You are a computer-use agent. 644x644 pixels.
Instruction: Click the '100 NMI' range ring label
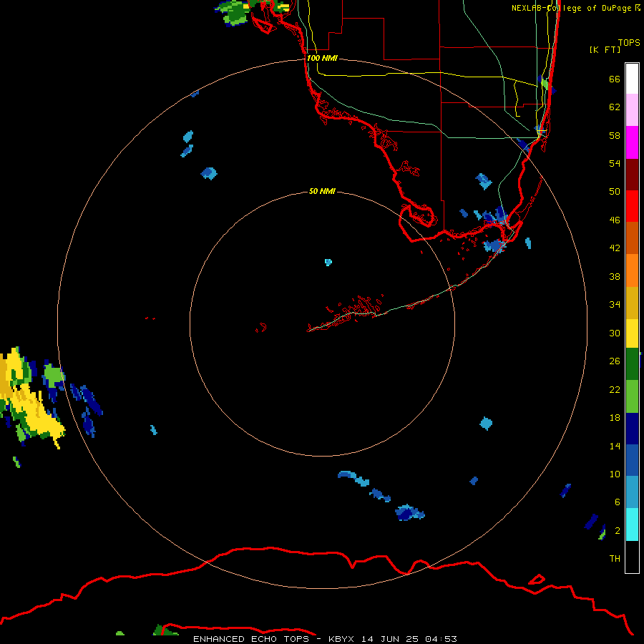322,58
